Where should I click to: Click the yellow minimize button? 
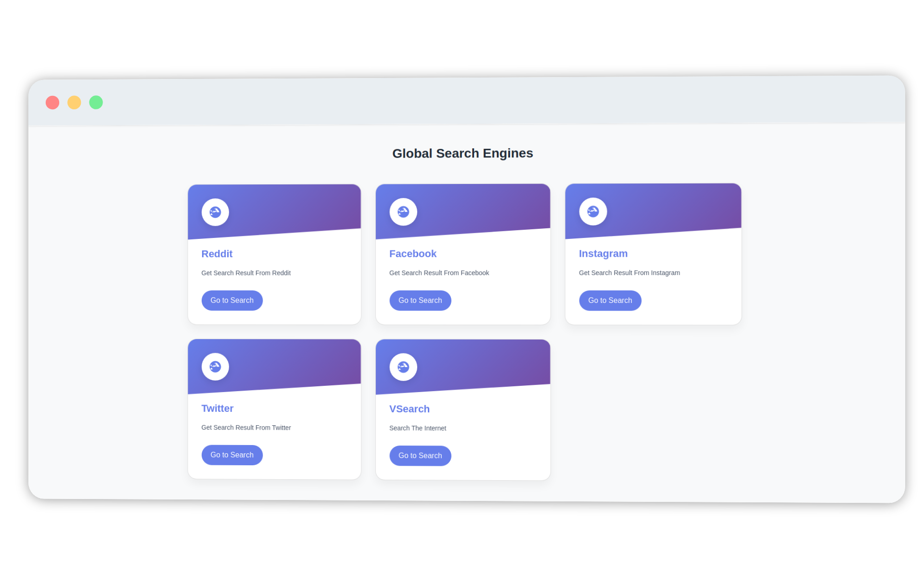pyautogui.click(x=75, y=102)
